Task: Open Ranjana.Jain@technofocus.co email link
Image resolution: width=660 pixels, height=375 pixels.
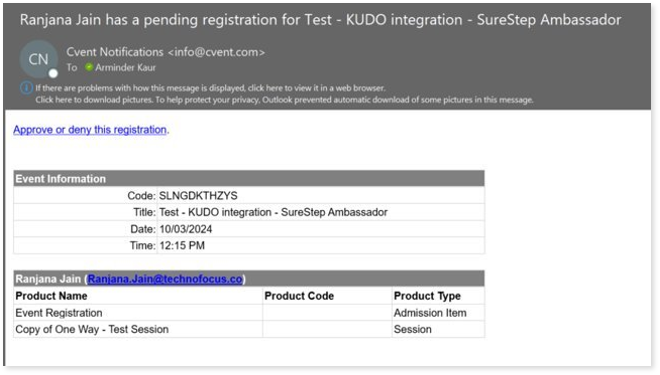Action: pyautogui.click(x=165, y=279)
